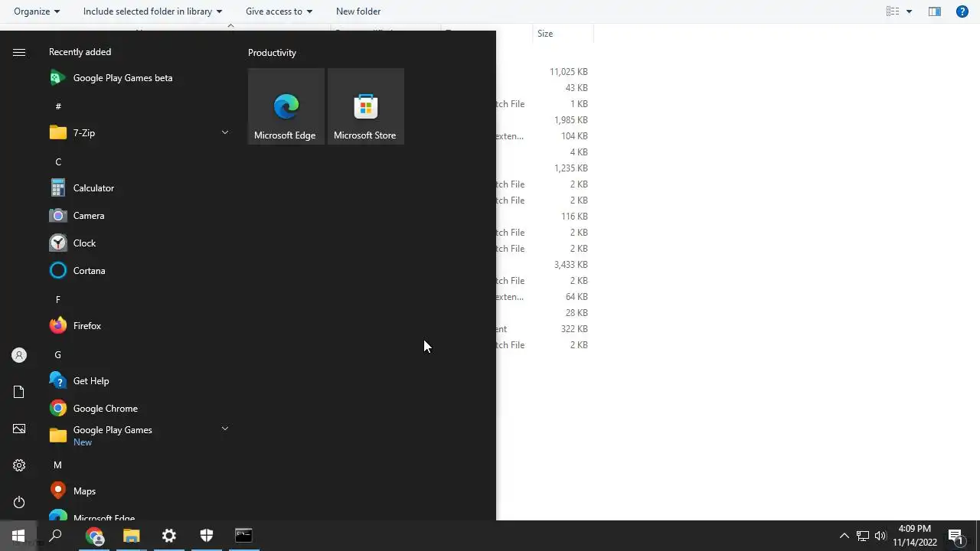Switch to Chrome on the taskbar
Screen dimensions: 980x551
[x=94, y=536]
